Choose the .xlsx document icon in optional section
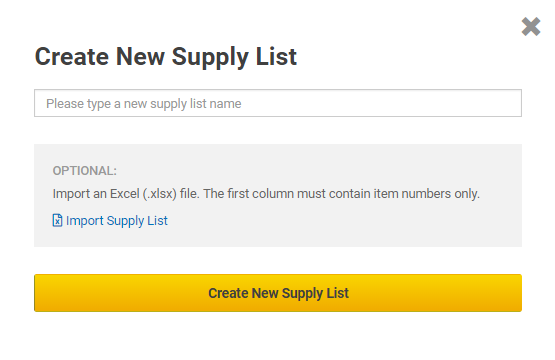 57,220
